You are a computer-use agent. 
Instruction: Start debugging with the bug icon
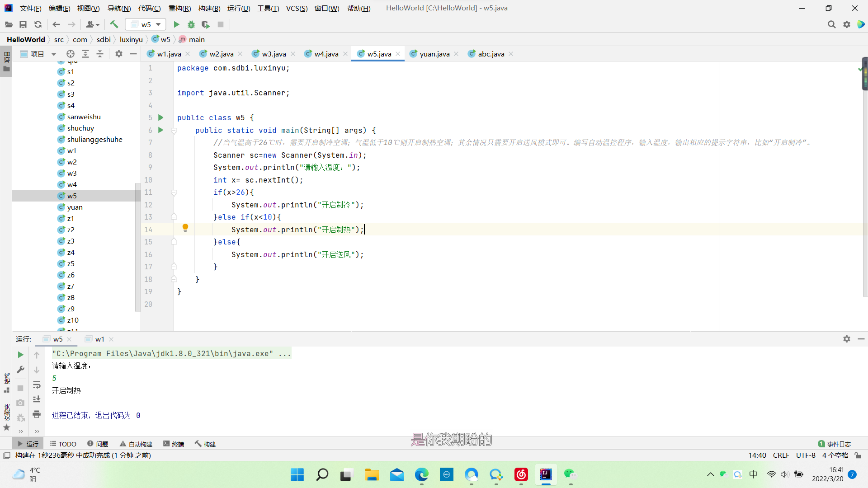click(x=191, y=24)
